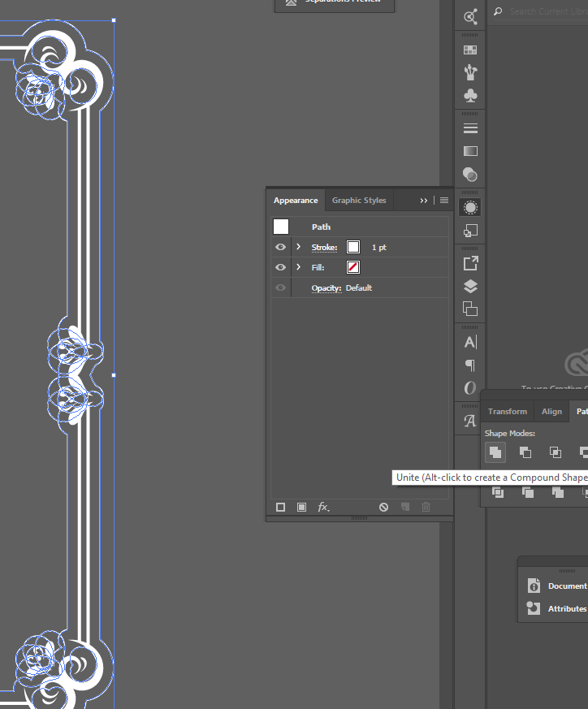The width and height of the screenshot is (588, 709).
Task: Collapse the Appearance panel with double arrows
Action: 423,201
